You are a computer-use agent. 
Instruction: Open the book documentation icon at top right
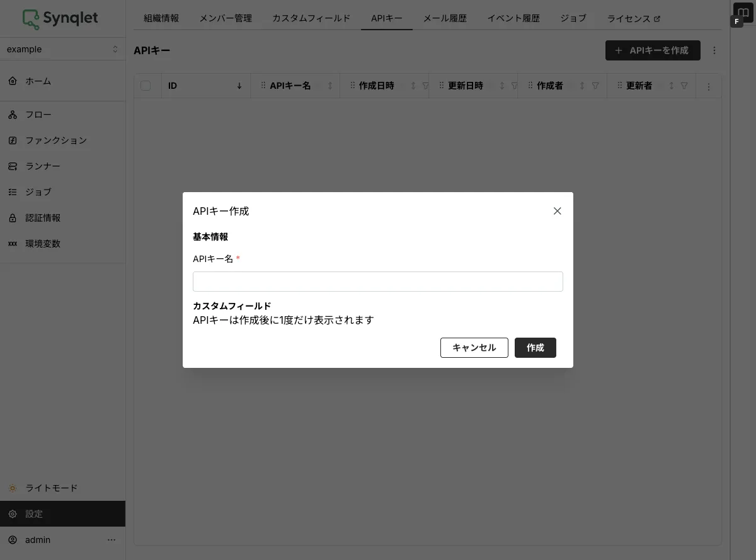[x=743, y=12]
